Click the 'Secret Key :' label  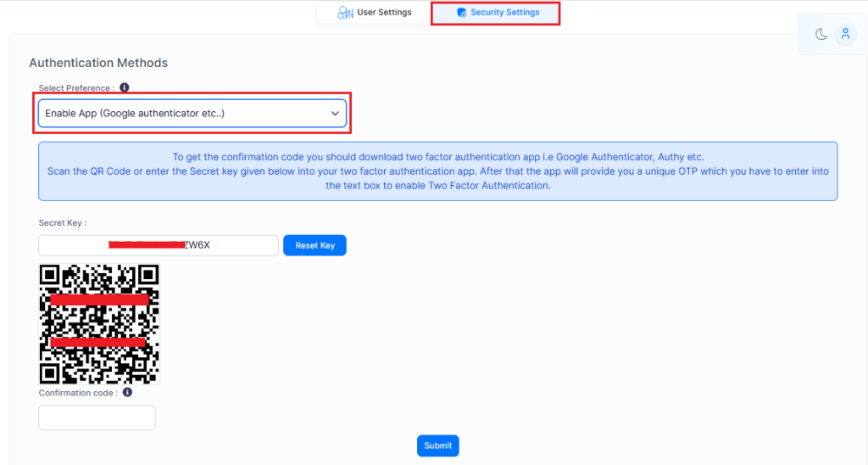click(63, 223)
